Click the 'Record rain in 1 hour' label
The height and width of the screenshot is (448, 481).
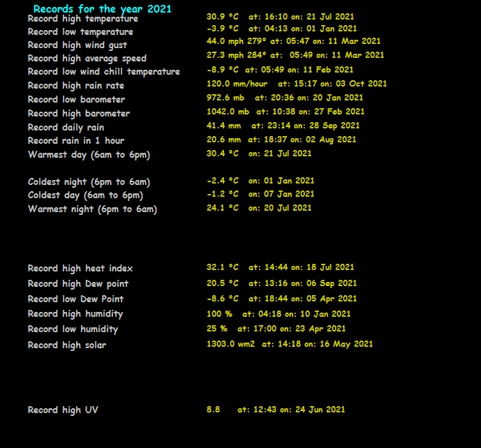pyautogui.click(x=76, y=141)
